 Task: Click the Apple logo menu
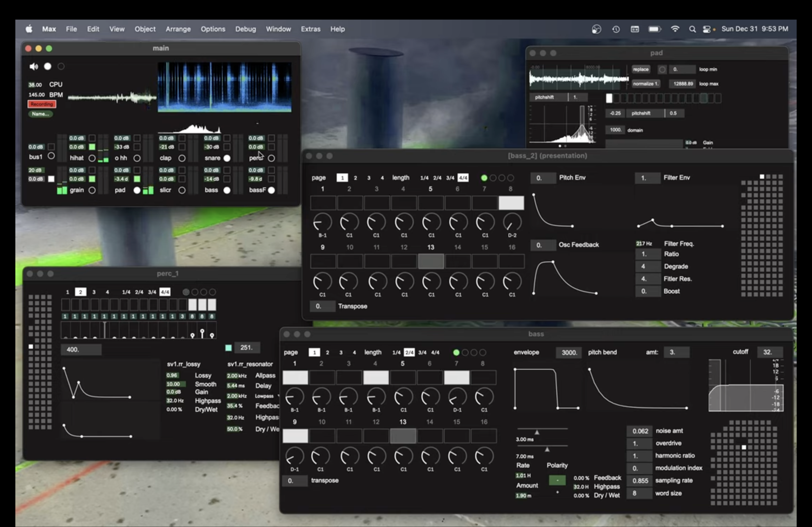29,29
